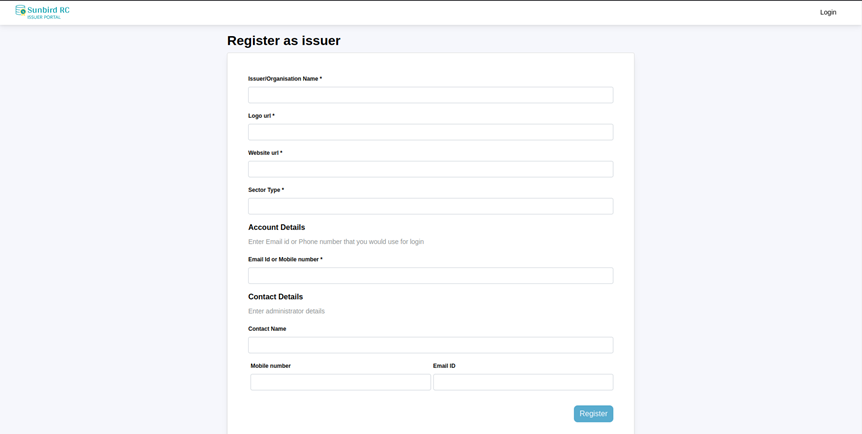Focus the Email ID input under Contact Details
862x434 pixels.
tap(523, 382)
